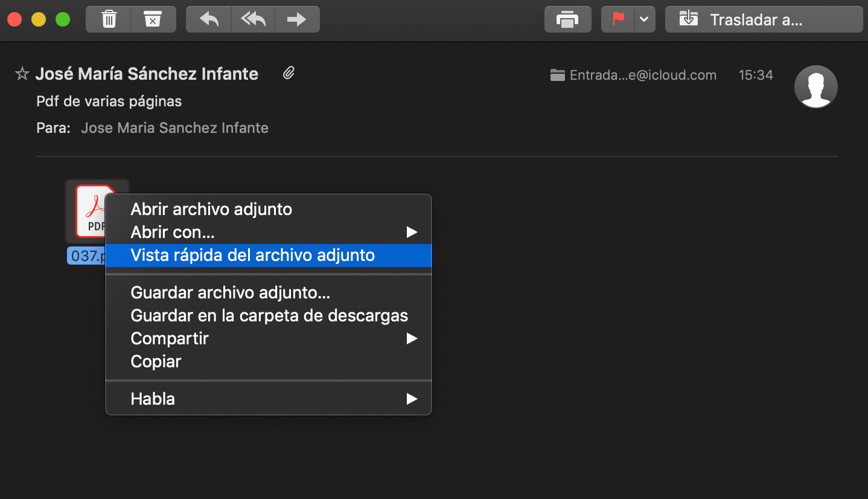Viewport: 868px width, 499px height.
Task: Choose Abrir archivo adjunto
Action: pos(269,209)
